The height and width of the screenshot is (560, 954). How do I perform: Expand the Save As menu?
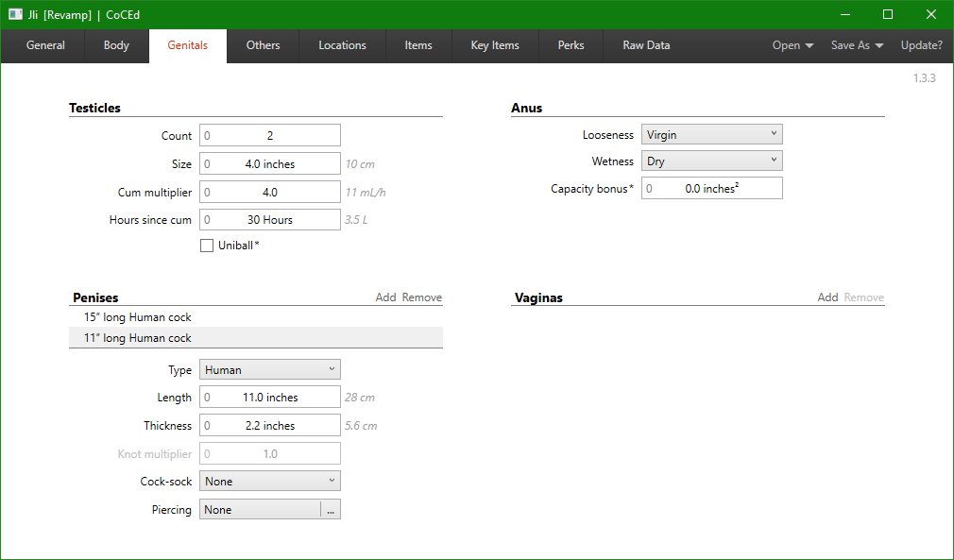(x=857, y=45)
